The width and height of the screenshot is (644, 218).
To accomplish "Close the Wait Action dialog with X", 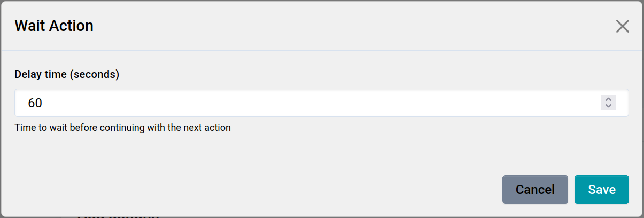I will point(622,26).
